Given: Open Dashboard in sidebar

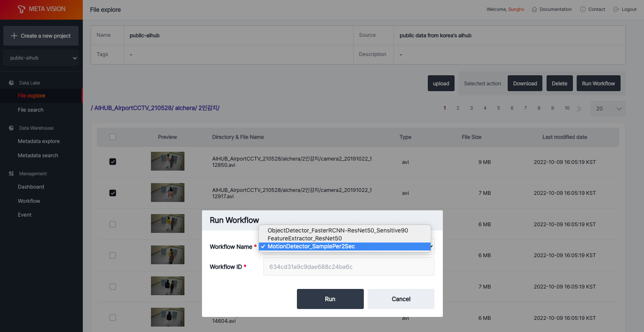Looking at the screenshot, I should pyautogui.click(x=31, y=187).
